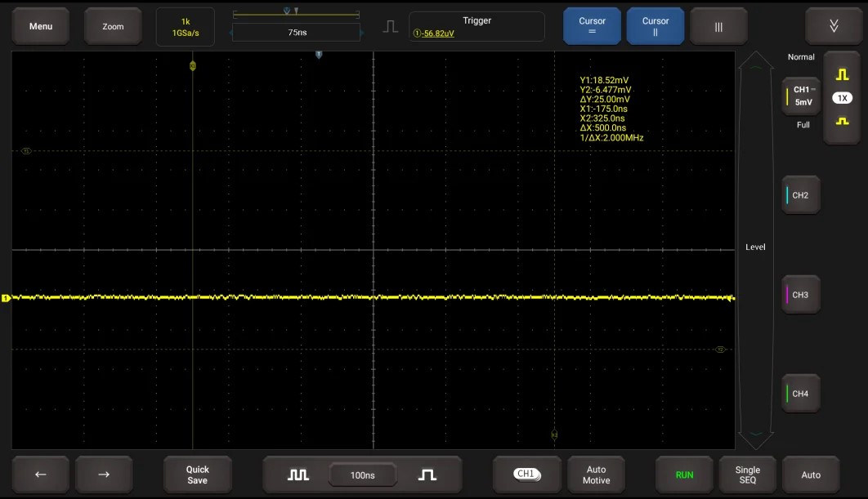Tap the Y1:18.52mV readout
Screen dimensions: 868x499
click(x=604, y=80)
